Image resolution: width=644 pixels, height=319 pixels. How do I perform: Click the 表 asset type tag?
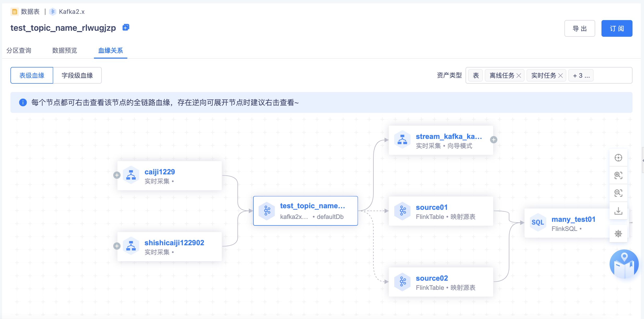(476, 76)
